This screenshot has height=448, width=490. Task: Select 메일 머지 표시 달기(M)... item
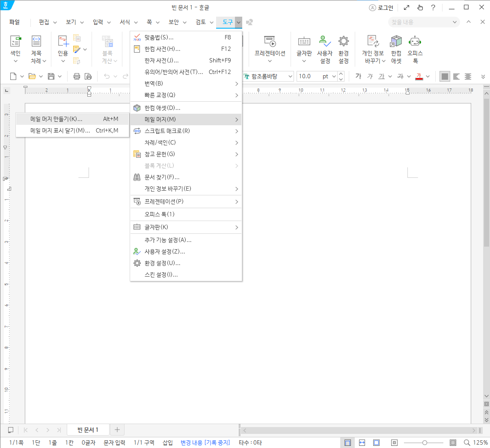tap(72, 130)
